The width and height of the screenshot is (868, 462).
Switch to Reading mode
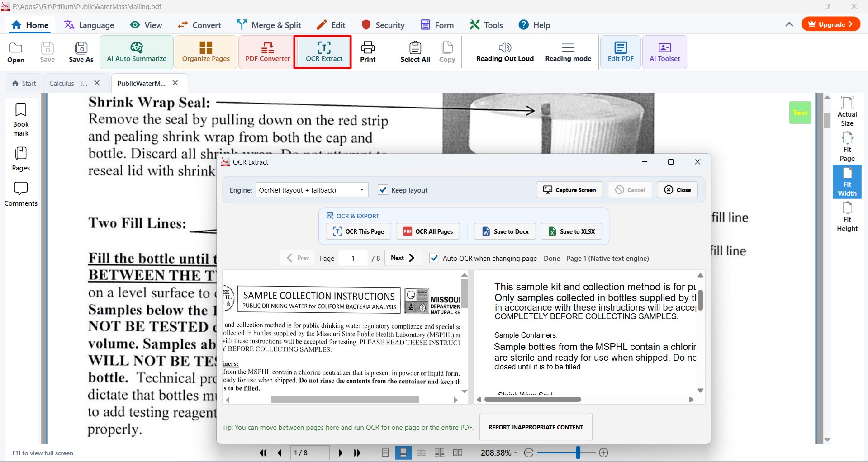click(x=568, y=52)
